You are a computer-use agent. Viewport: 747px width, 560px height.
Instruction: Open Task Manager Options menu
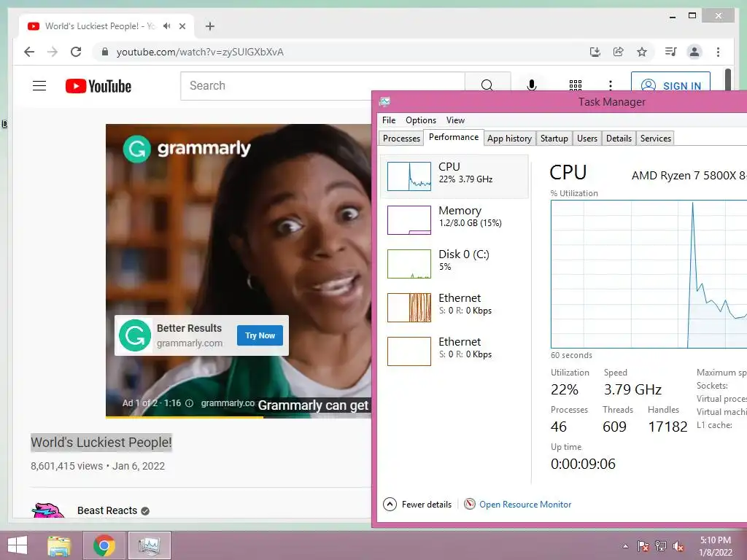point(421,120)
